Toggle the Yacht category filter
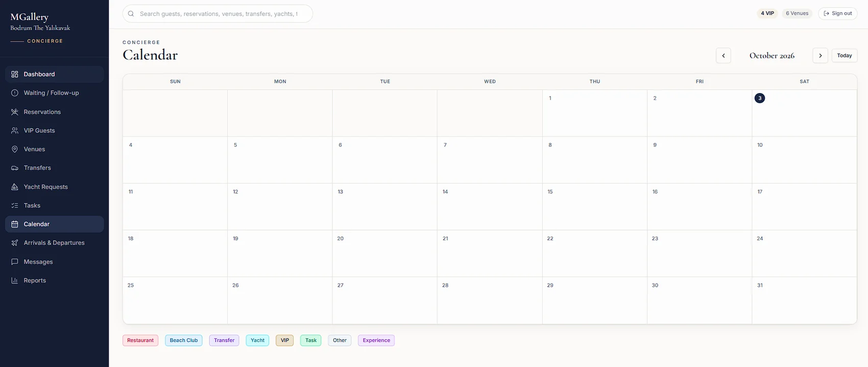The image size is (868, 367). tap(258, 340)
